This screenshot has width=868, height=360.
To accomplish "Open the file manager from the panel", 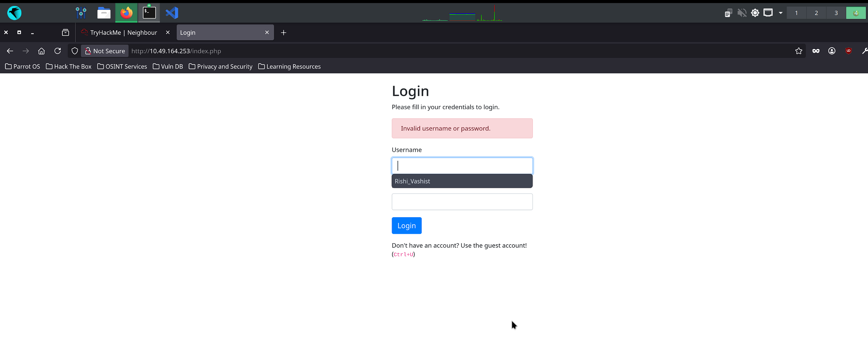I will (104, 13).
